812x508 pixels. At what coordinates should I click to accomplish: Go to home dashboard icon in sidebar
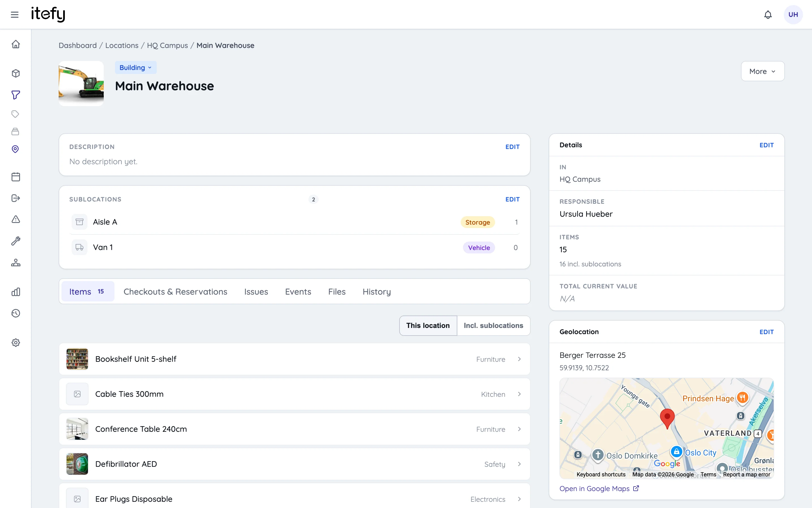(x=16, y=44)
